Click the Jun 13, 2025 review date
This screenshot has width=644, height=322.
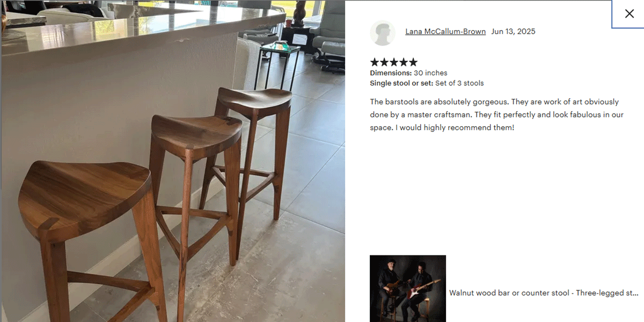[x=513, y=32]
